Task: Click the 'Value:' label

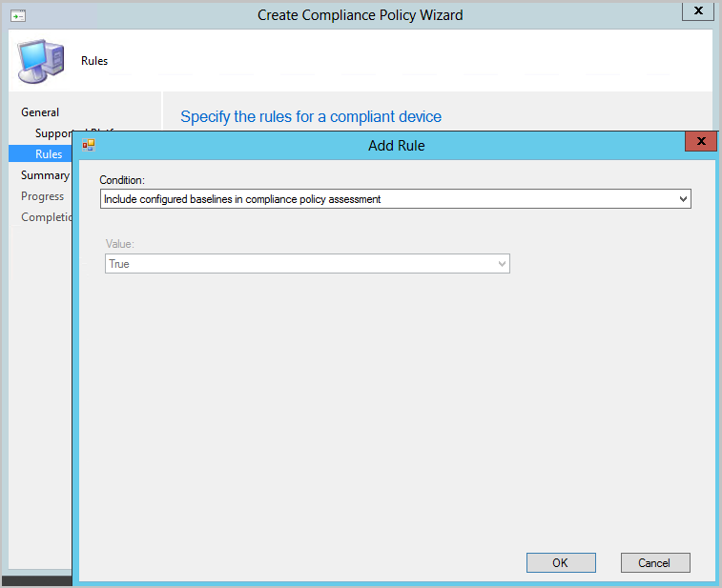Action: tap(120, 244)
